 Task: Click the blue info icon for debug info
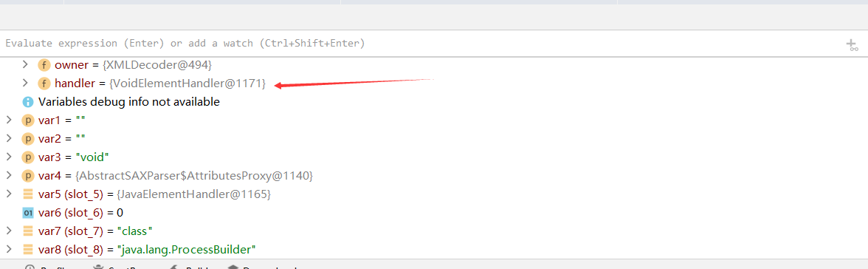coord(28,102)
